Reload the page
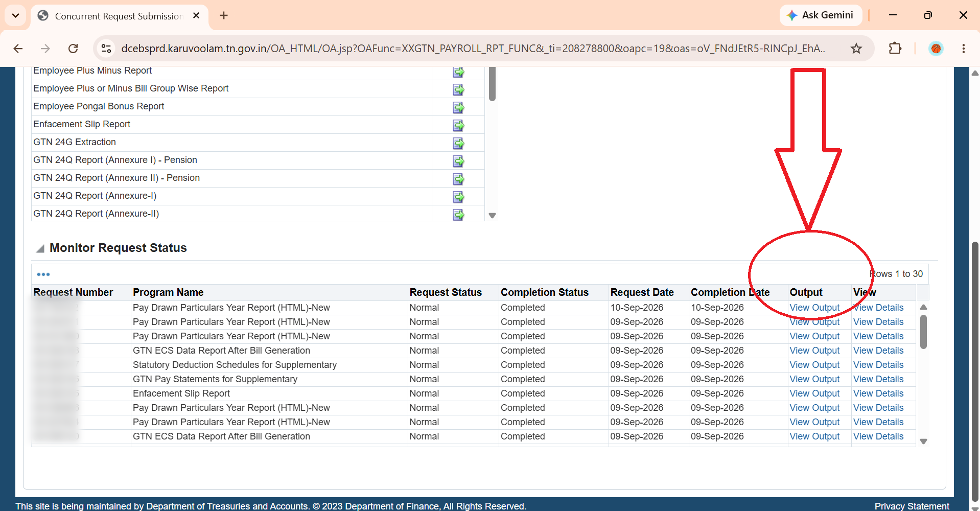The width and height of the screenshot is (980, 511). click(73, 49)
